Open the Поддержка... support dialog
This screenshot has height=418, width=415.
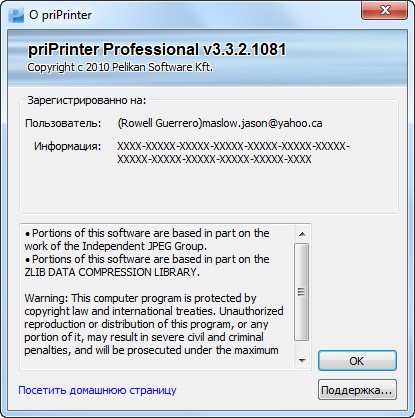point(357,390)
